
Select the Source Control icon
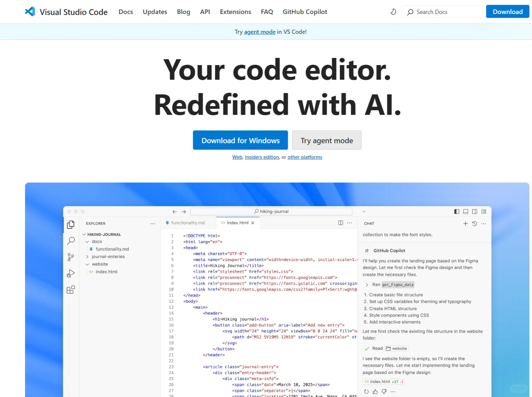pyautogui.click(x=71, y=257)
